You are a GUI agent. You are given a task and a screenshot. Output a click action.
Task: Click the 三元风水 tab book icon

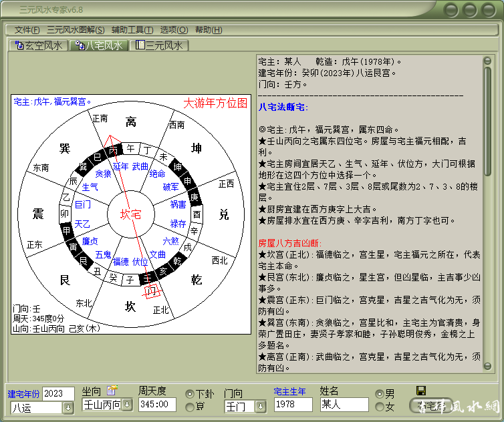tap(140, 45)
